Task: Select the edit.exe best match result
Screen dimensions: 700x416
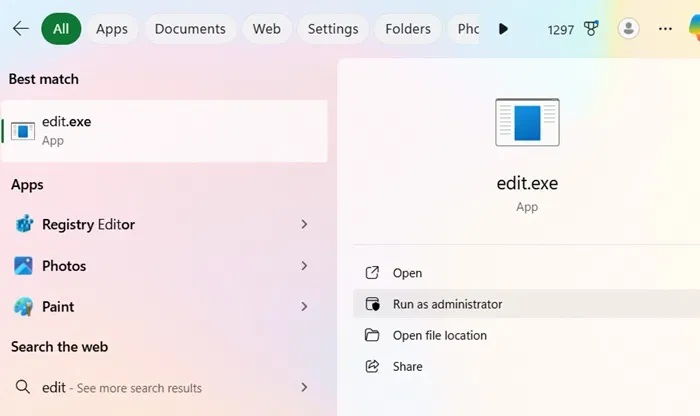Action: (x=164, y=130)
